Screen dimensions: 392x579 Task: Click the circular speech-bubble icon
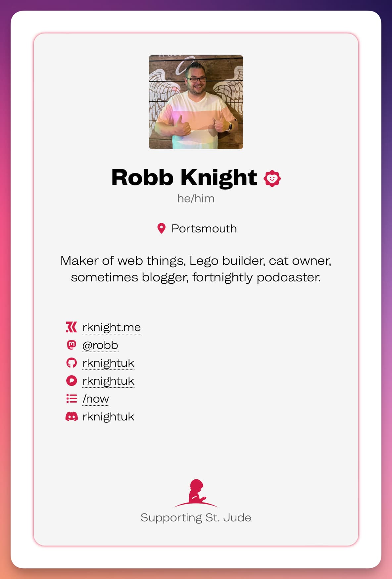tap(72, 381)
